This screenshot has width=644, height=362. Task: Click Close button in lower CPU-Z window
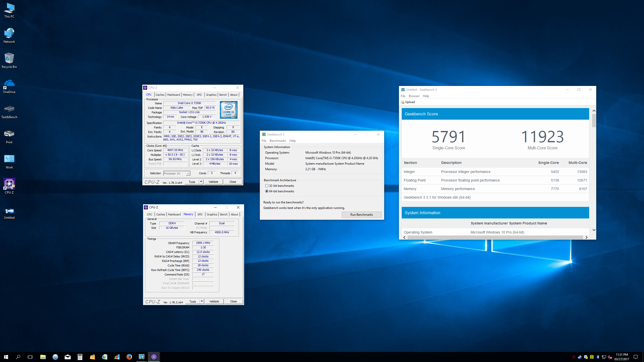pyautogui.click(x=233, y=301)
